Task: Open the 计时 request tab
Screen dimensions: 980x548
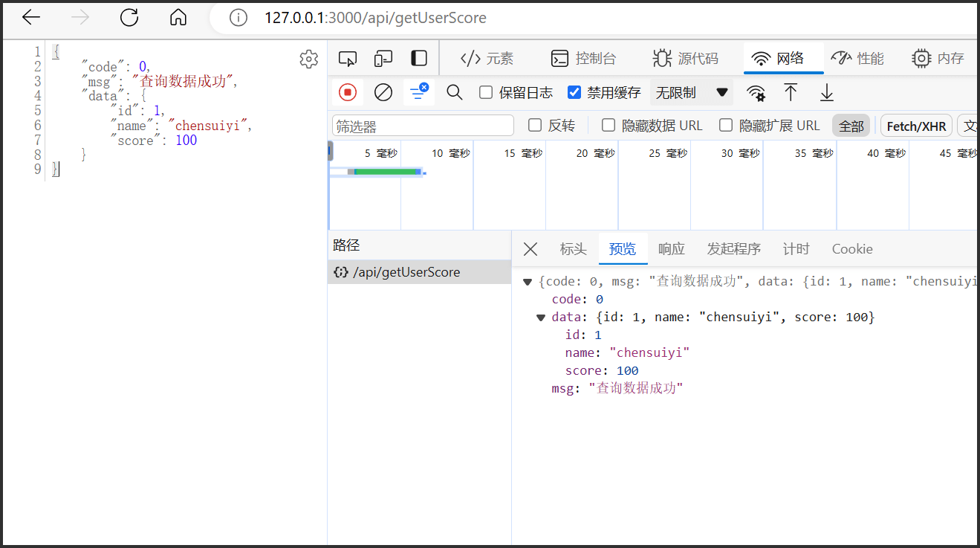Action: 796,249
